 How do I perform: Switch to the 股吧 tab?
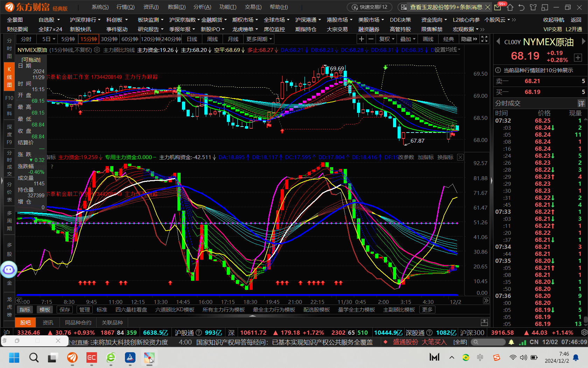point(25,322)
